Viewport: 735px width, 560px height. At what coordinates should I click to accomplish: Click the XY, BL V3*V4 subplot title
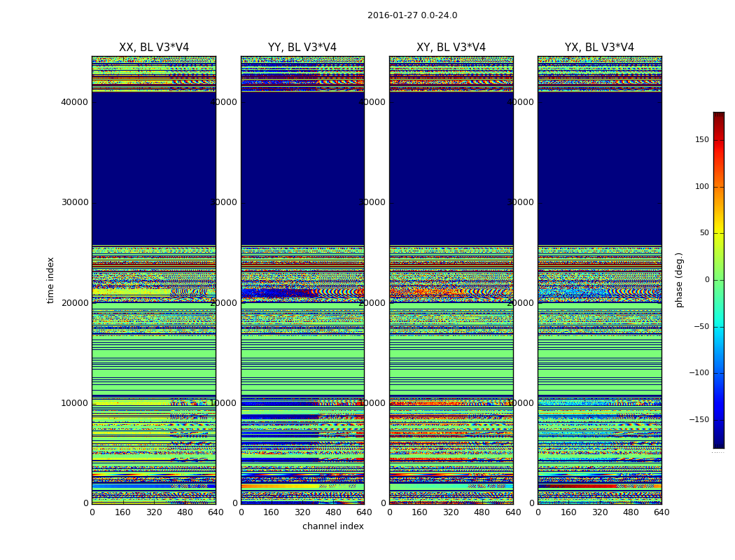[451, 48]
